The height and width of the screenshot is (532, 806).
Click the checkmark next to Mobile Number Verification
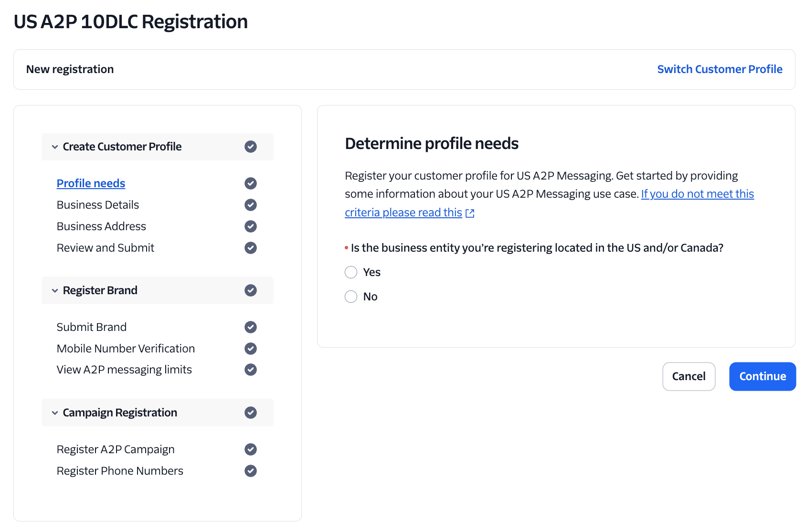(251, 349)
